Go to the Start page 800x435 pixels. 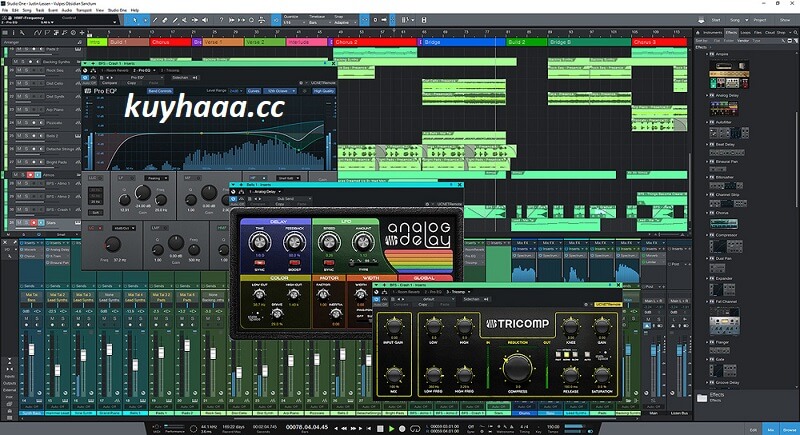coord(716,20)
